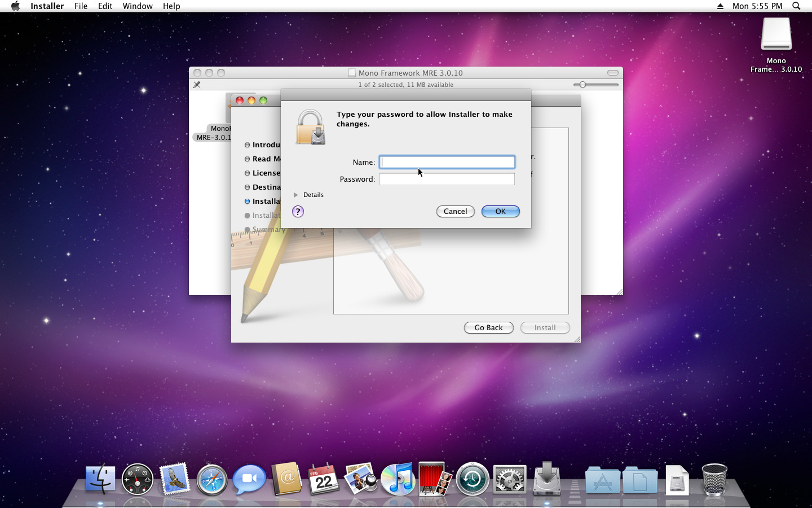Screen dimensions: 812x508
Task: Open iTunes from the Dock
Action: tap(398, 479)
